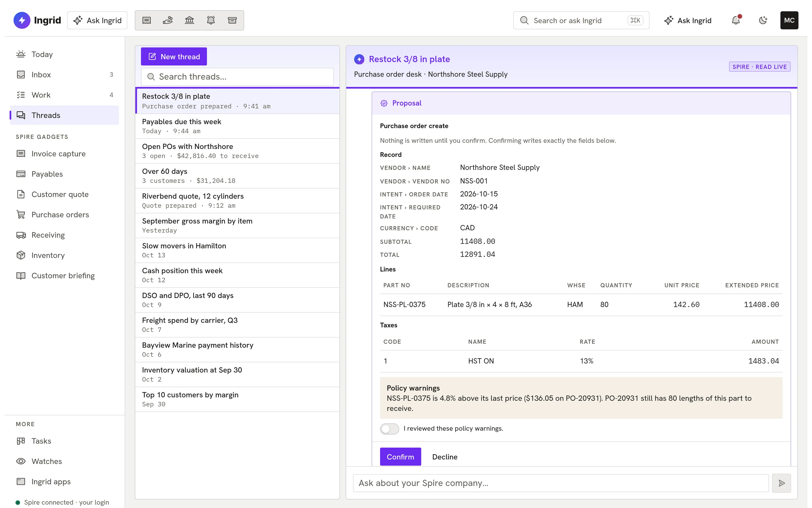Open 'Slow movers in Hamilton' thread

(x=237, y=251)
